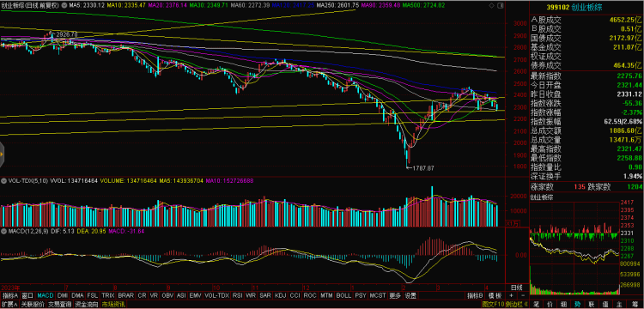Open the 更多 indicators list
The width and height of the screenshot is (644, 309).
(x=395, y=295)
